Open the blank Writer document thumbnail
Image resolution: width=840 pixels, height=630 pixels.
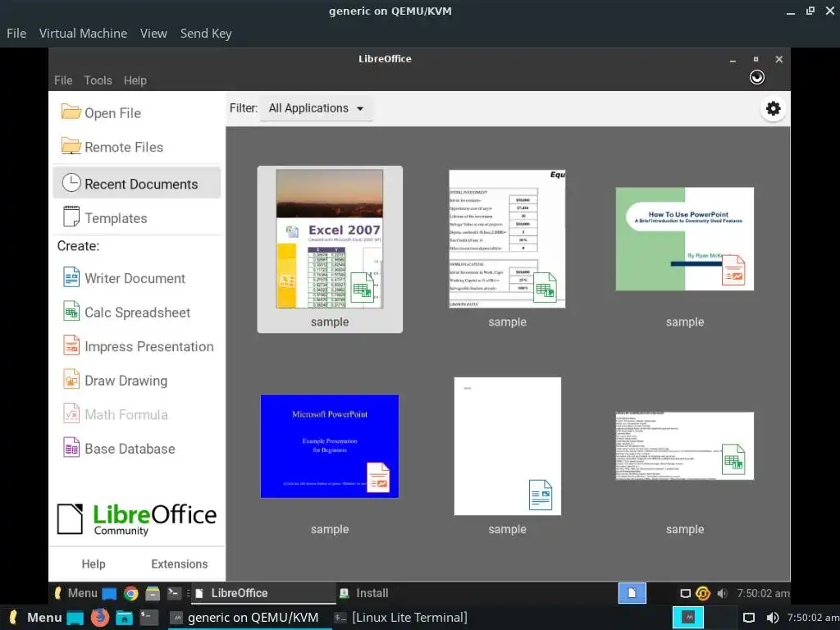[x=507, y=446]
